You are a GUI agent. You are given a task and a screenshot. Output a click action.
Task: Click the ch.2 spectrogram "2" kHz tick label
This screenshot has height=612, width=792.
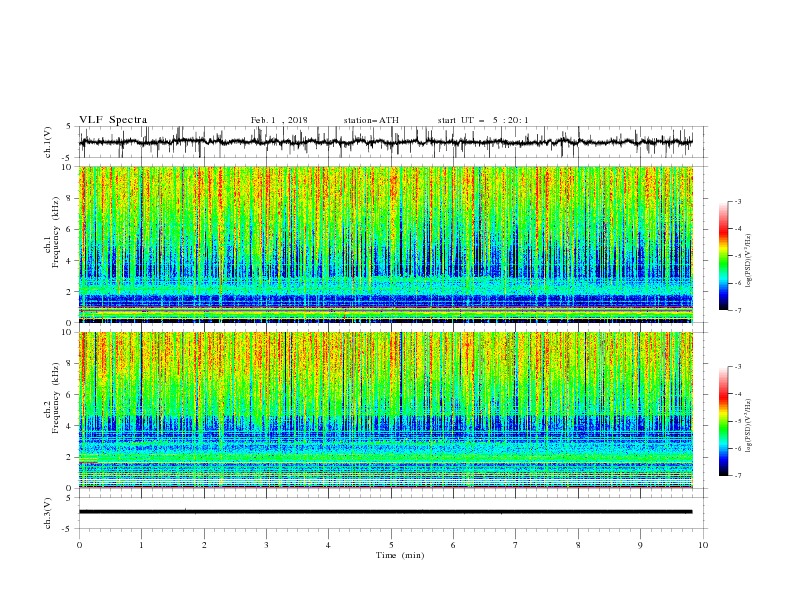(x=70, y=457)
